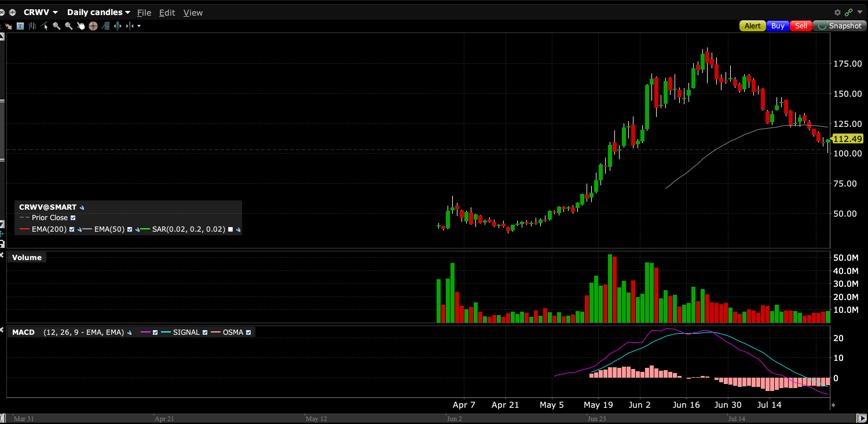
Task: Uncheck the Prior Close checkbox
Action: (73, 218)
